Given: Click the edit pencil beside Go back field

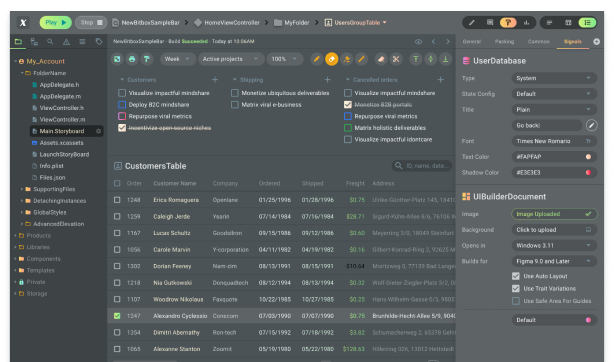Looking at the screenshot, I should click(x=591, y=125).
